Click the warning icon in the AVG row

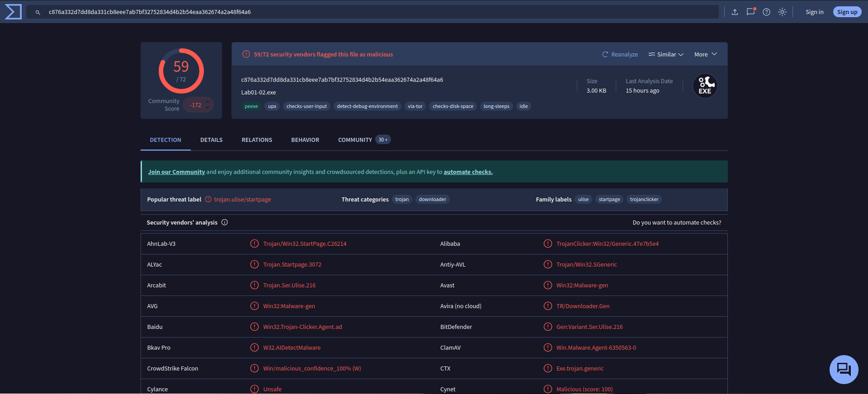pos(255,306)
